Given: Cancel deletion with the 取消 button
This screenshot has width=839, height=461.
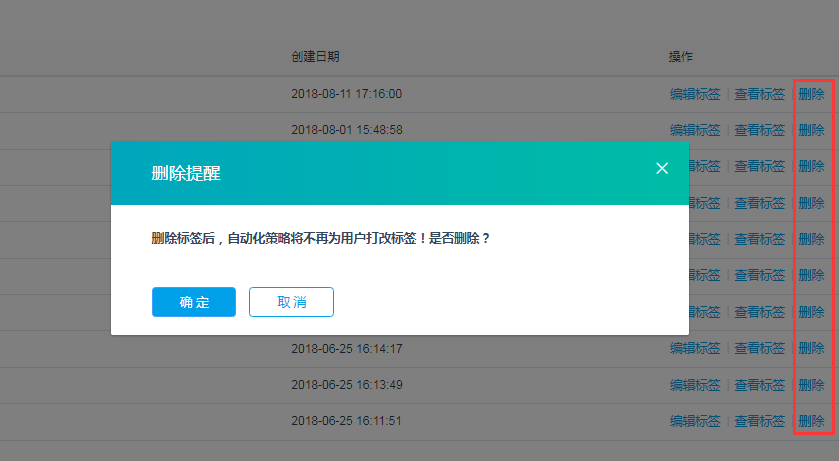Looking at the screenshot, I should 291,302.
